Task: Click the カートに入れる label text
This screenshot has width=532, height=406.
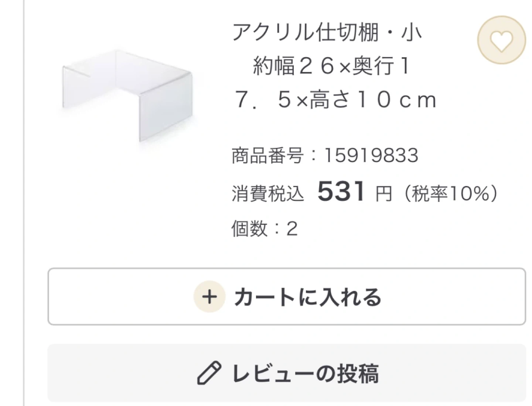Action: (x=307, y=297)
